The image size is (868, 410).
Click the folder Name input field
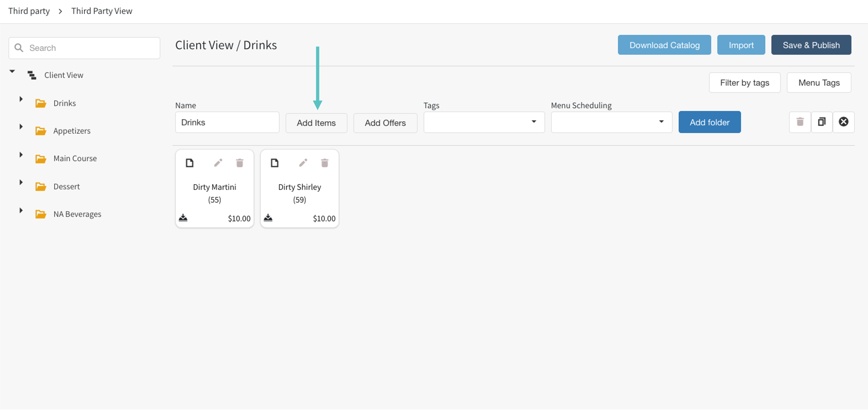[x=227, y=122]
